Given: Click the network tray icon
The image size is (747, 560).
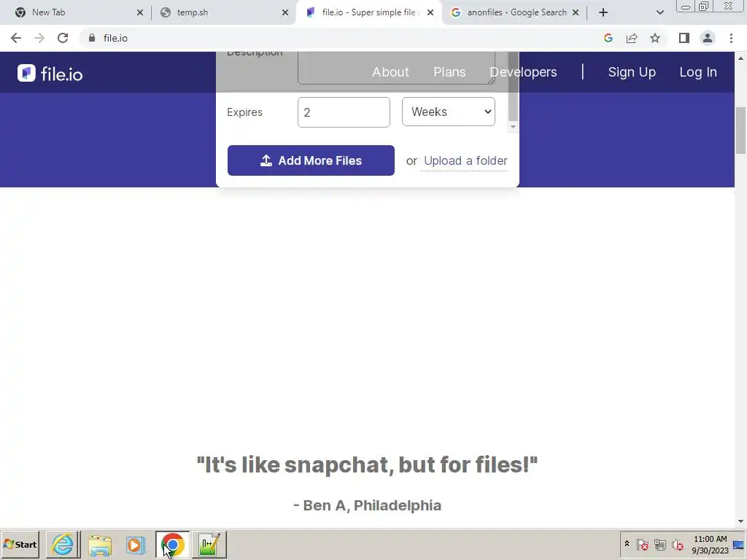Looking at the screenshot, I should pos(659,544).
